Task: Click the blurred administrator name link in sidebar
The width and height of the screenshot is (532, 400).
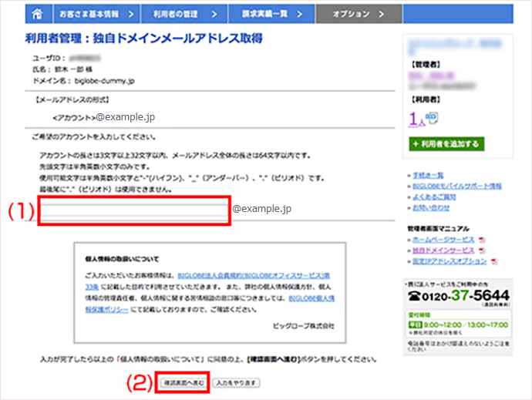Action: (432, 76)
